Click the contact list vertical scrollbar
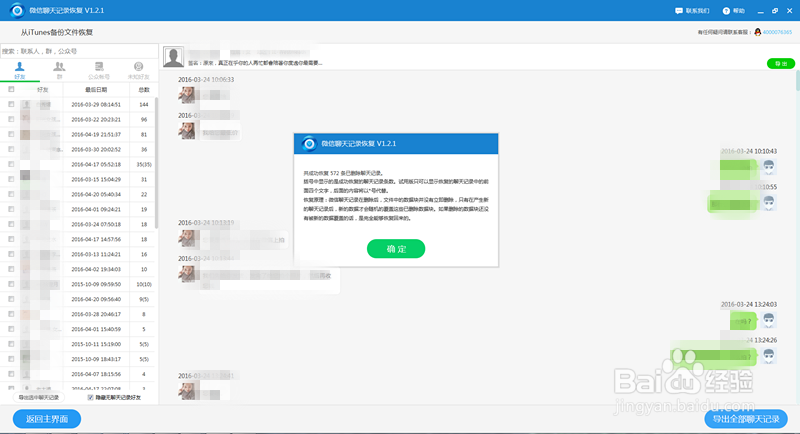Screen dimensions: 800x434 [x=156, y=163]
